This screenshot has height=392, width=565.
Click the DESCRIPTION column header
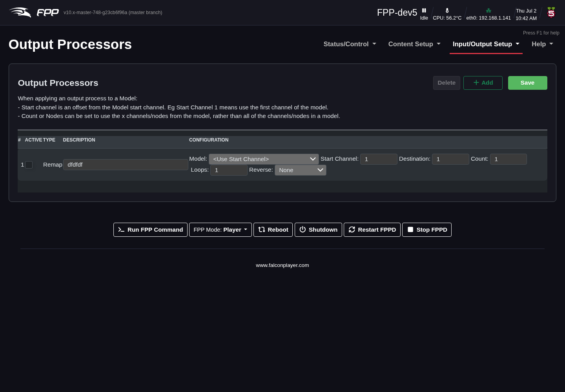[x=79, y=140]
